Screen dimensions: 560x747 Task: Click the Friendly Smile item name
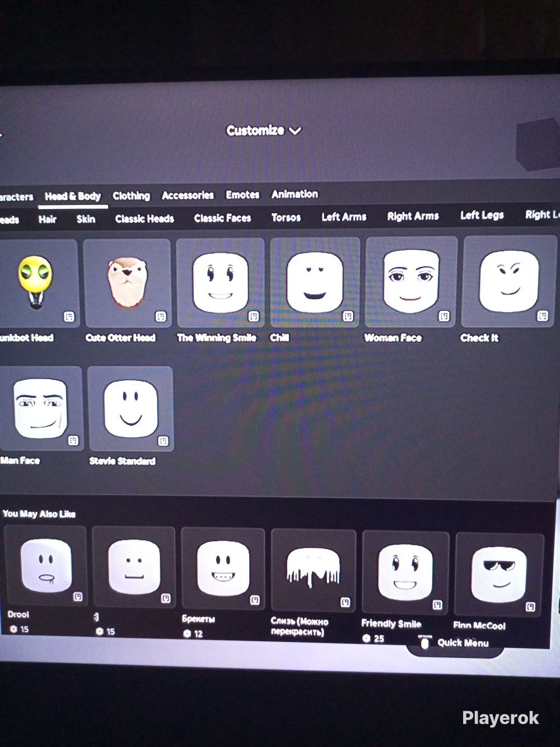click(x=391, y=623)
